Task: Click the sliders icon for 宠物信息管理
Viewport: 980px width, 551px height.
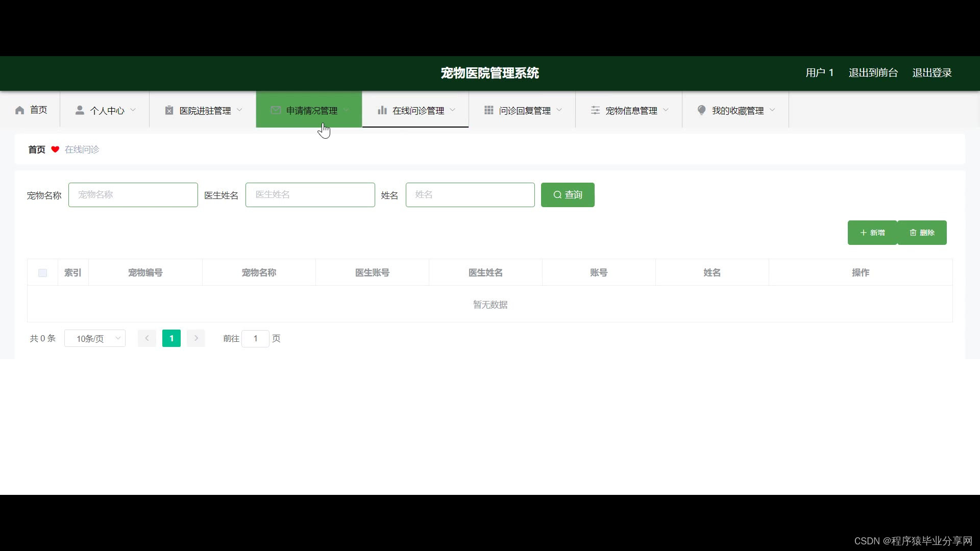Action: (595, 110)
